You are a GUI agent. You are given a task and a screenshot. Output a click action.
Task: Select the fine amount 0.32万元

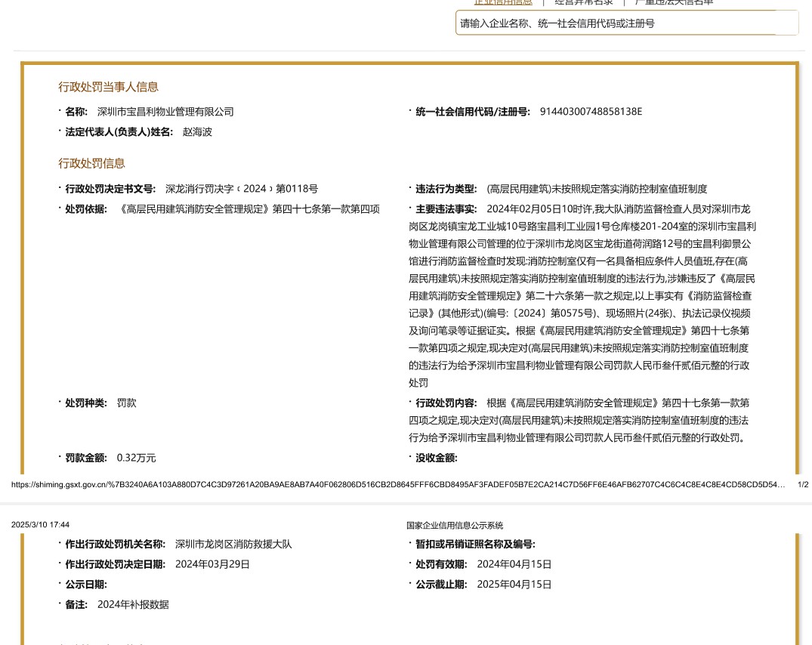(136, 458)
